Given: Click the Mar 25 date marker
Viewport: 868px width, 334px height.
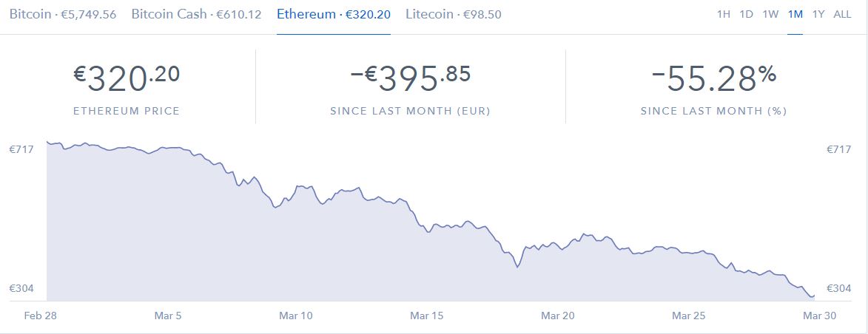Looking at the screenshot, I should (689, 316).
